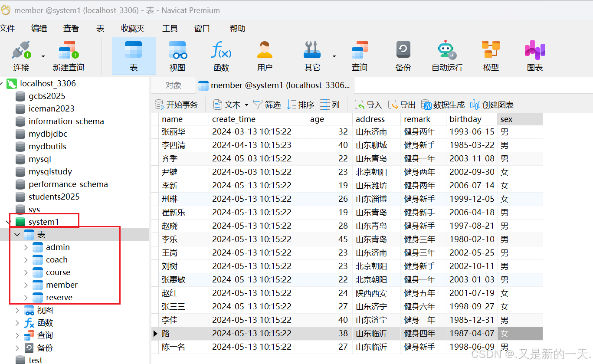Select the 模型 (Model) toolbar icon

(x=490, y=56)
